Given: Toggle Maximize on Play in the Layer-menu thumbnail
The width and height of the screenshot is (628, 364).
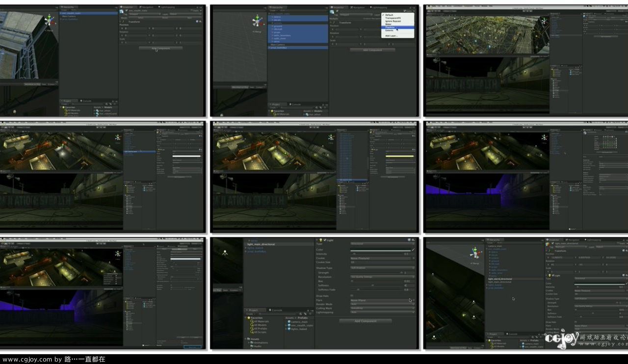Looking at the screenshot, I should pyautogui.click(x=240, y=87).
